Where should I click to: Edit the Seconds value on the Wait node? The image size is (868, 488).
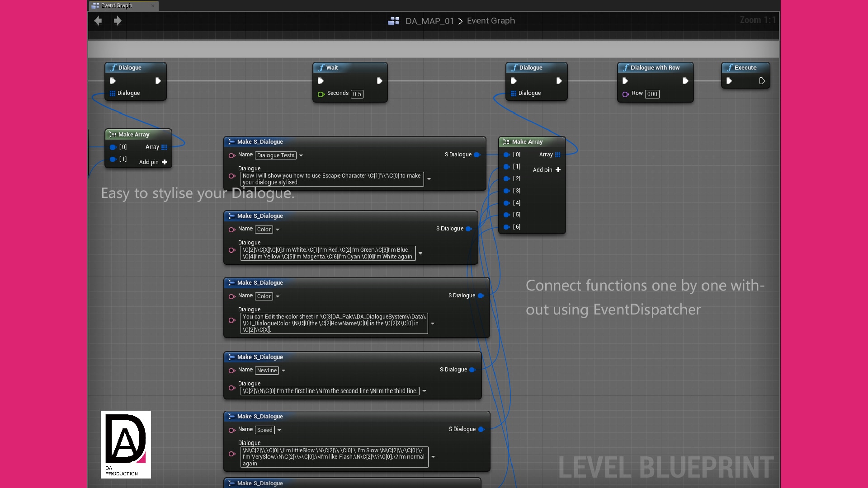(357, 94)
